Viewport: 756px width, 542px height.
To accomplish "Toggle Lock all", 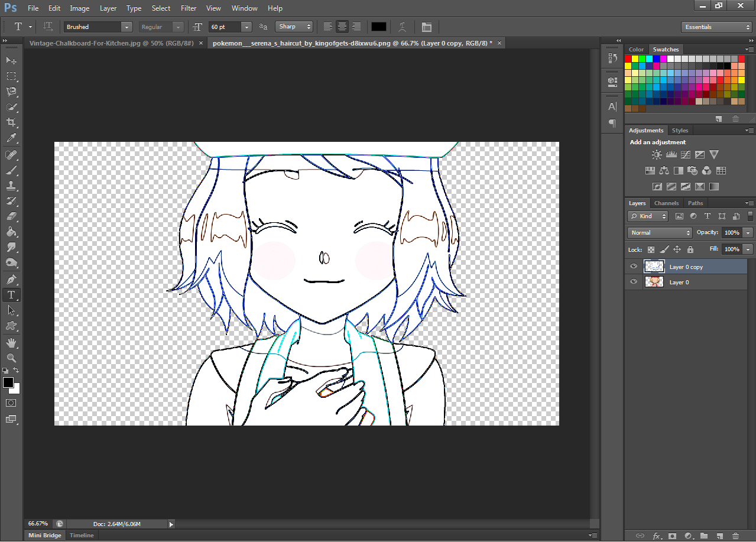I will (x=690, y=249).
